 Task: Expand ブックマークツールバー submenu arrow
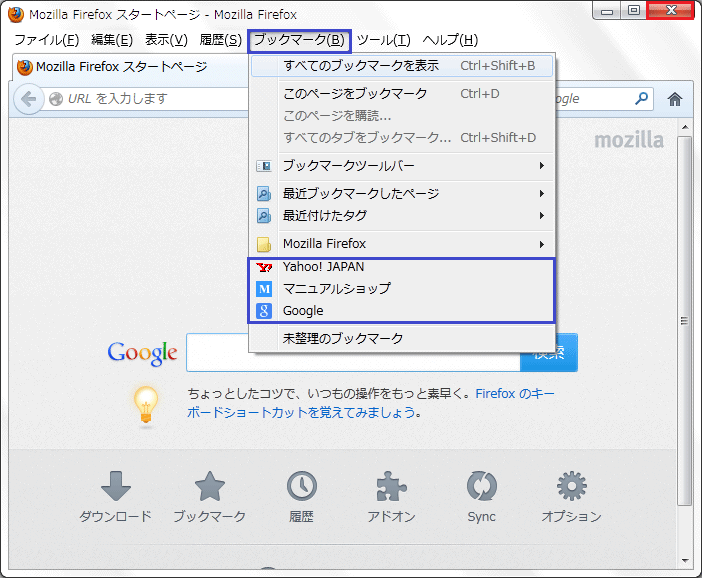coord(542,166)
